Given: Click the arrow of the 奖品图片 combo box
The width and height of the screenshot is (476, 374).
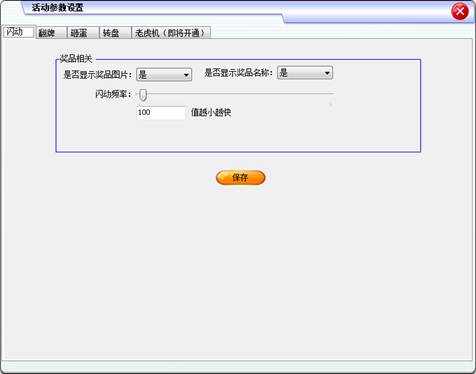Looking at the screenshot, I should pos(186,75).
